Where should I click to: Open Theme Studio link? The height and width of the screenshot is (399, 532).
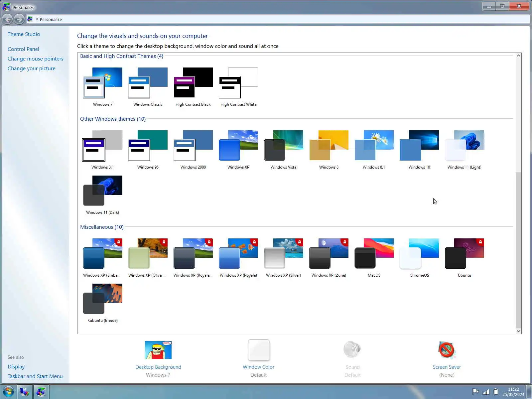[24, 34]
